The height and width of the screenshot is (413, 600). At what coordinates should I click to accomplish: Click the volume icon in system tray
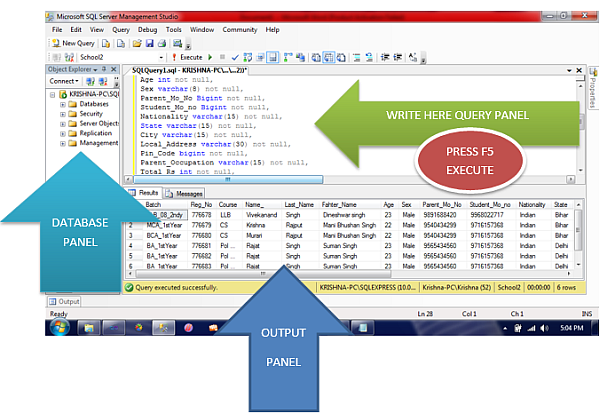(544, 328)
